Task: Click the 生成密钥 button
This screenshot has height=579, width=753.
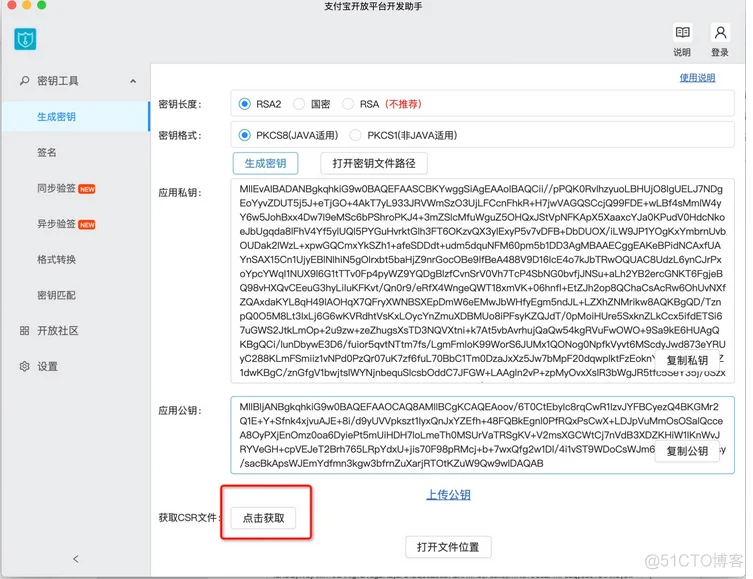Action: pos(265,163)
